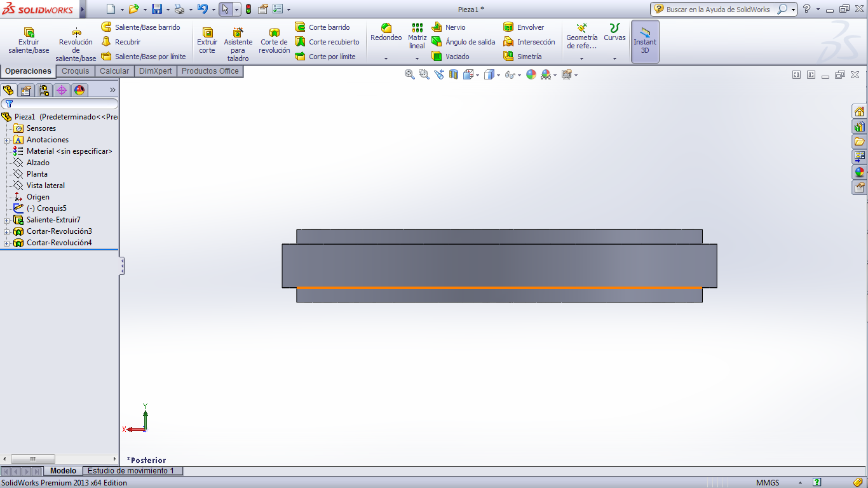
Task: Toggle Instant 3D mode
Action: [x=645, y=41]
